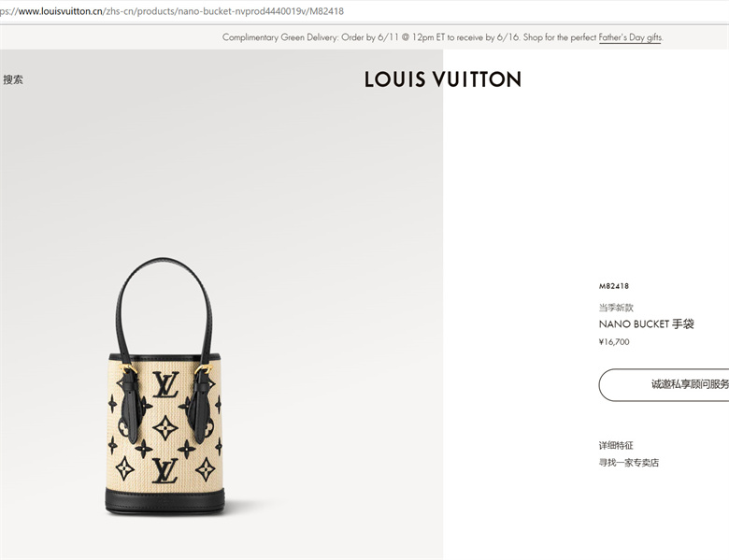This screenshot has height=560, width=729.
Task: Click the right gold buckle on bag
Action: click(203, 369)
